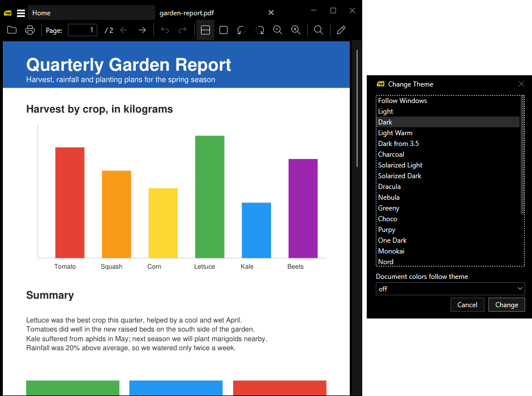
Task: Click the pencil annotation icon
Action: (x=341, y=30)
